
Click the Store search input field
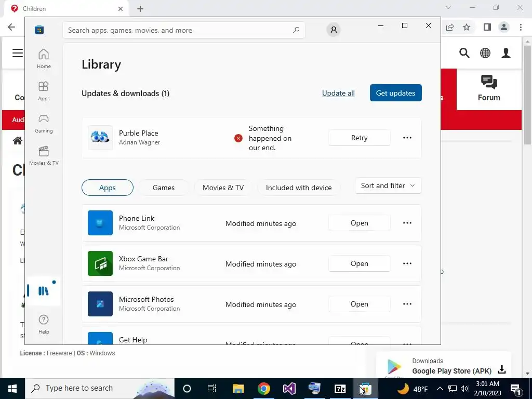[184, 30]
